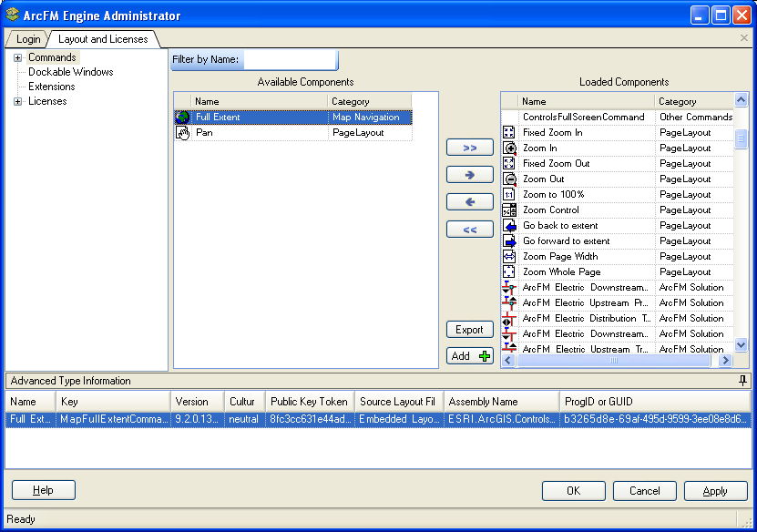Viewport: 757px width, 532px height.
Task: Click the Zoom Whole Page icon
Action: coord(509,271)
